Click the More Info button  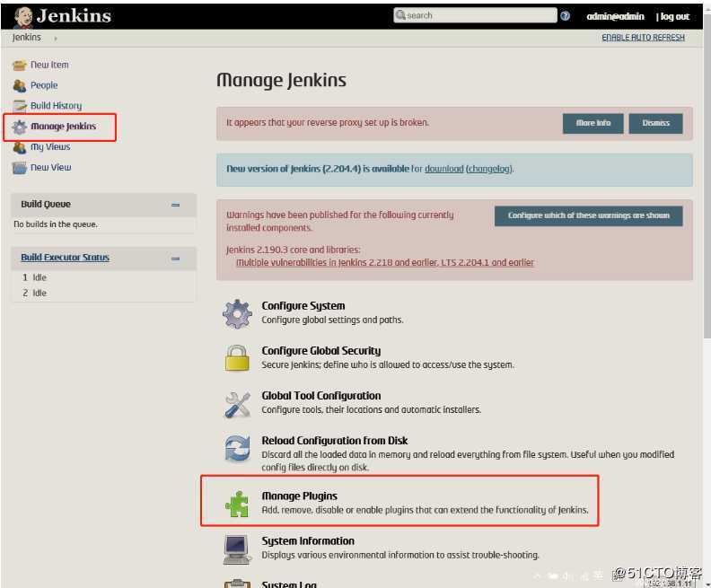[592, 123]
